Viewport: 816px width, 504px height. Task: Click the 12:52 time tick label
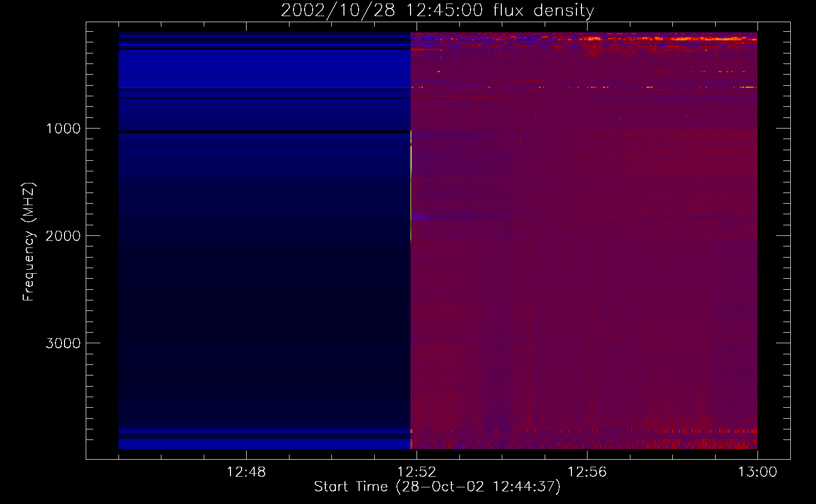(417, 472)
